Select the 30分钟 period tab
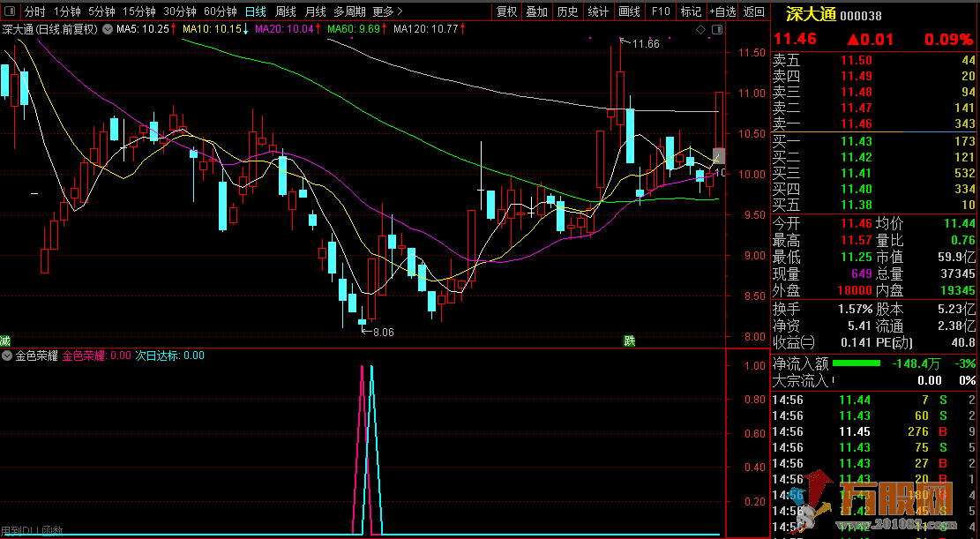 tap(180, 11)
